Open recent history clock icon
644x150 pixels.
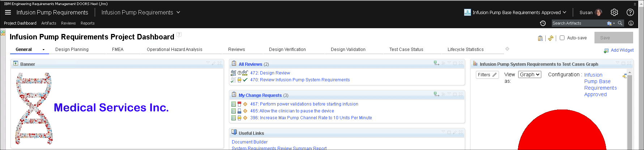[x=543, y=23]
